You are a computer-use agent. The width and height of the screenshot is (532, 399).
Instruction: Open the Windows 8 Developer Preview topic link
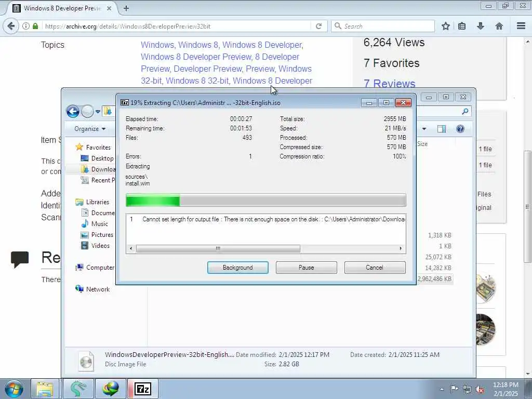(x=220, y=57)
